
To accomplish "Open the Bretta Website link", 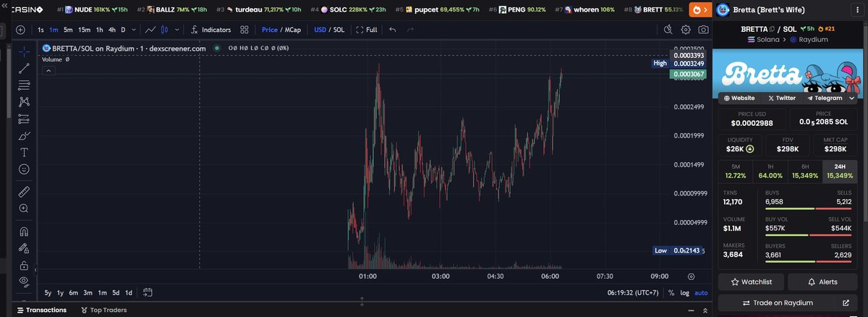I will (739, 98).
